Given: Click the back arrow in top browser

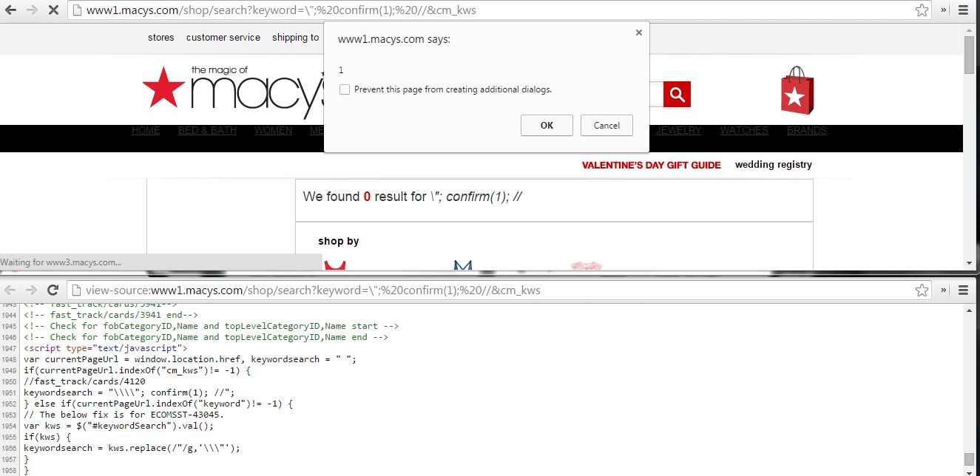Looking at the screenshot, I should pos(11,10).
